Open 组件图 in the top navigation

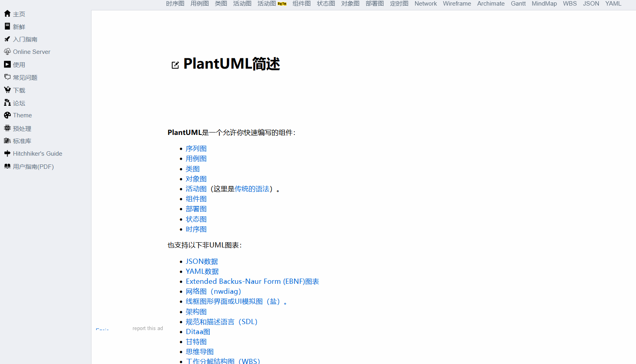(x=302, y=4)
